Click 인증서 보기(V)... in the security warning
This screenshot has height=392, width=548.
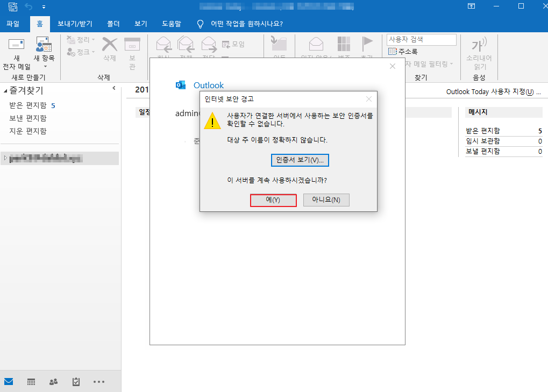click(x=300, y=160)
